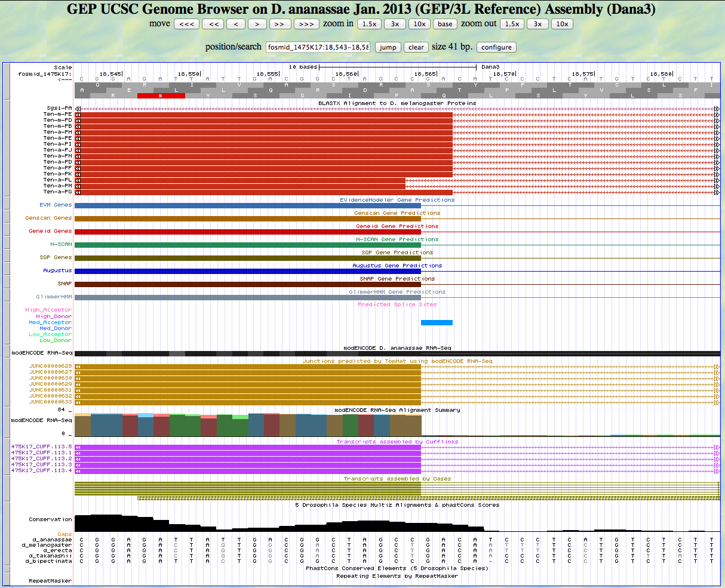Click the Gaps label
This screenshot has height=588, width=725.
point(64,534)
